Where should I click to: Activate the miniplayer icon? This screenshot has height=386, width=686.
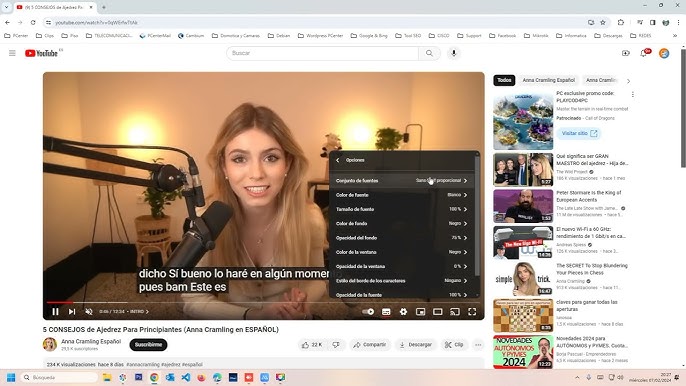[420, 312]
